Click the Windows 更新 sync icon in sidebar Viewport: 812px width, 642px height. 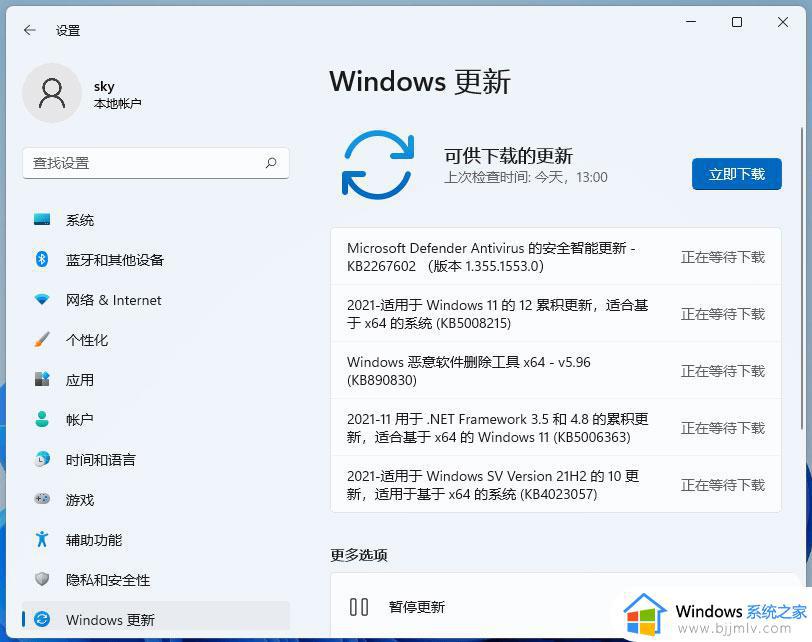42,619
